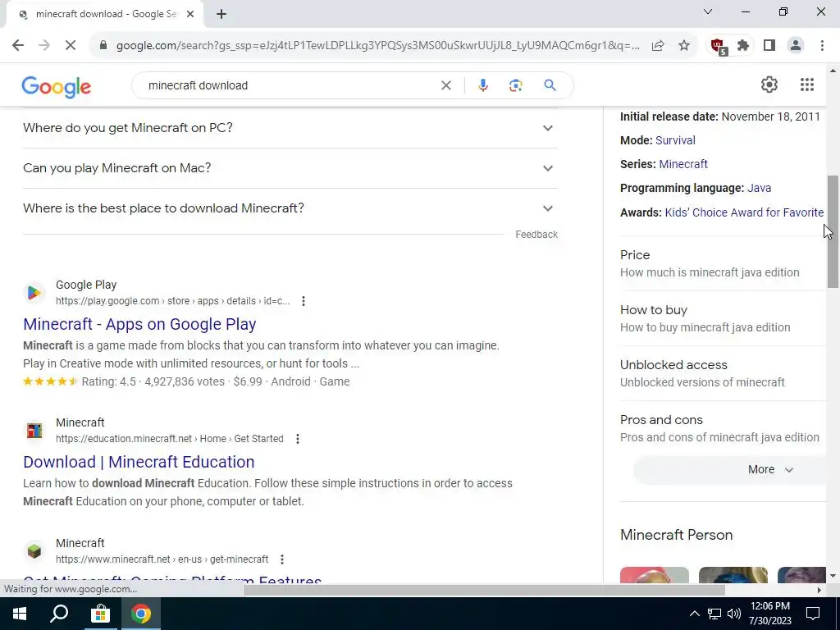Viewport: 840px width, 630px height.
Task: Start a voice search with the microphone
Action: (482, 85)
